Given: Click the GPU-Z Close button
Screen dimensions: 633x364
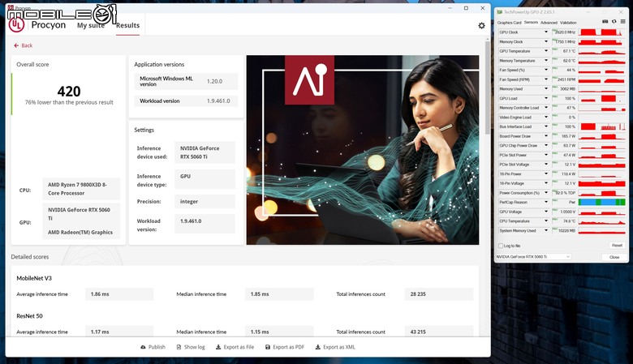Looking at the screenshot, I should click(614, 257).
